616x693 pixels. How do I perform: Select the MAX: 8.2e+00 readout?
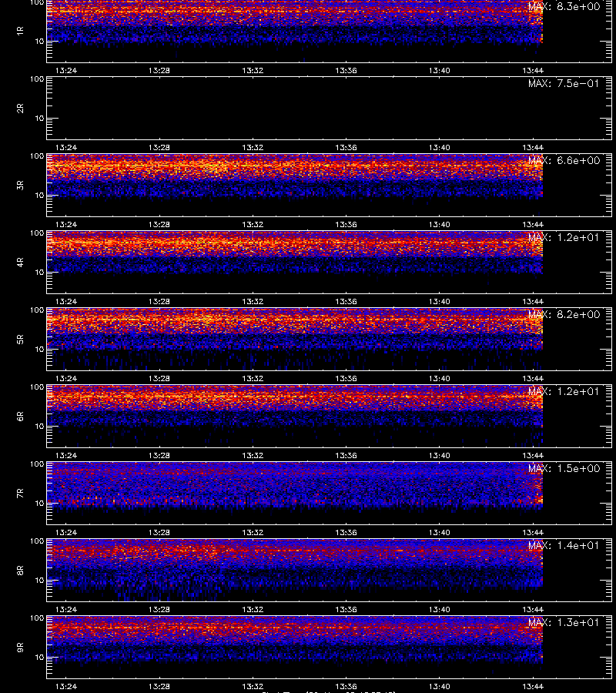564,314
